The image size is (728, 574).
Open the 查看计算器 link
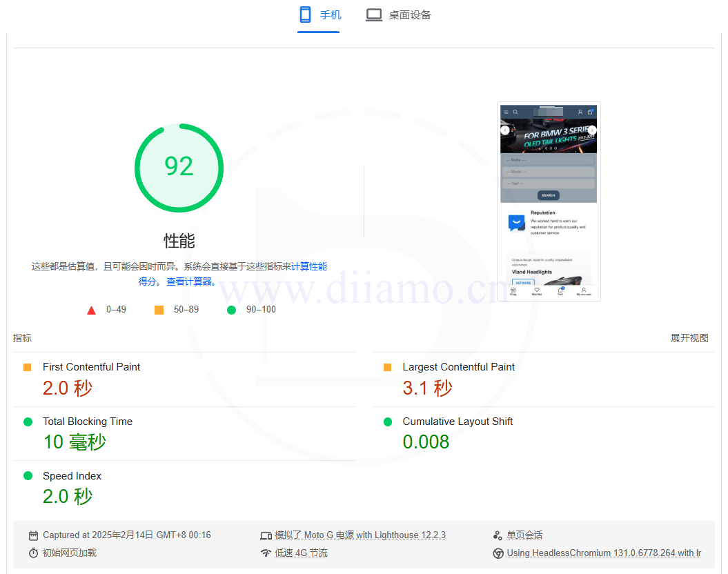[190, 281]
